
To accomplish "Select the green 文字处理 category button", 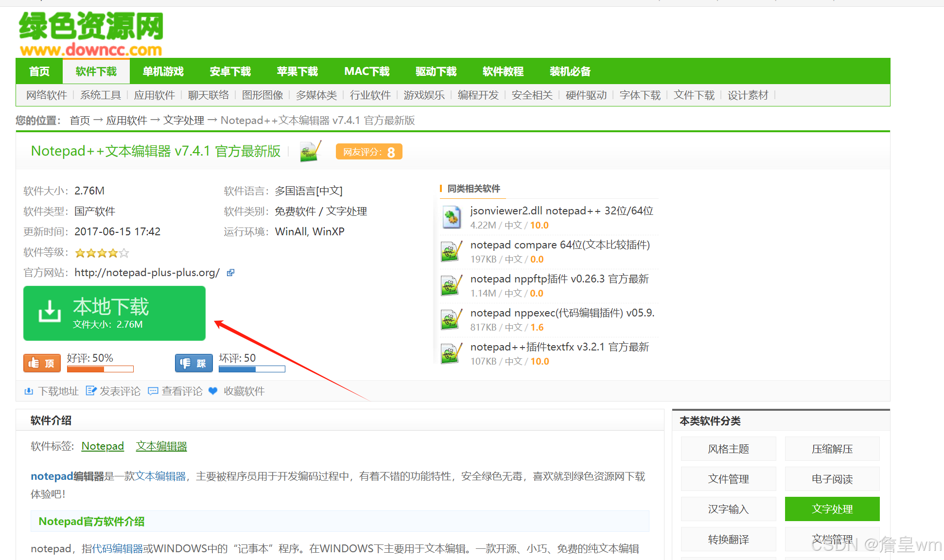I will click(832, 509).
